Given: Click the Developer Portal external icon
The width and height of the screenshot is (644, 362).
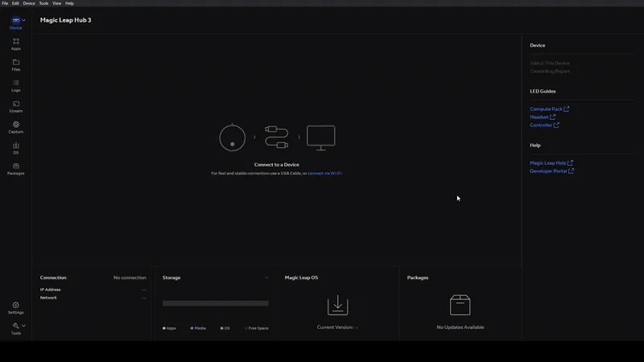Looking at the screenshot, I should click(571, 171).
